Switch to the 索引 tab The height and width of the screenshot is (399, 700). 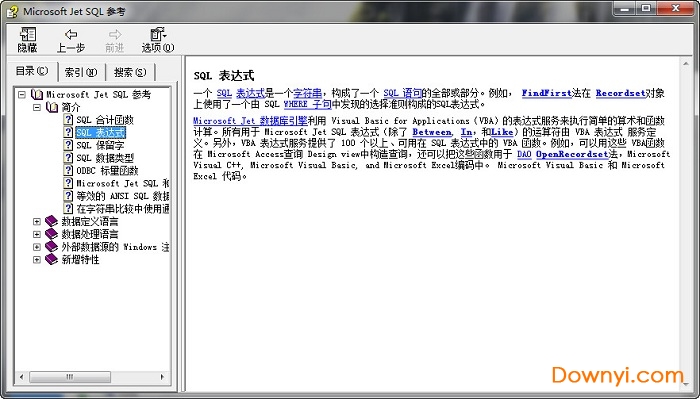coord(81,72)
